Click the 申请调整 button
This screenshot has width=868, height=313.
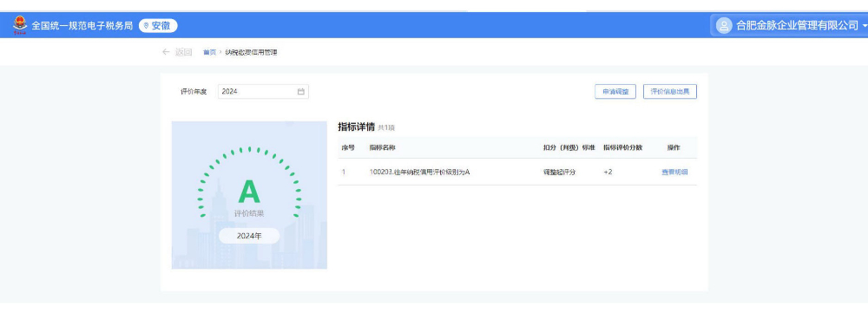pyautogui.click(x=615, y=92)
